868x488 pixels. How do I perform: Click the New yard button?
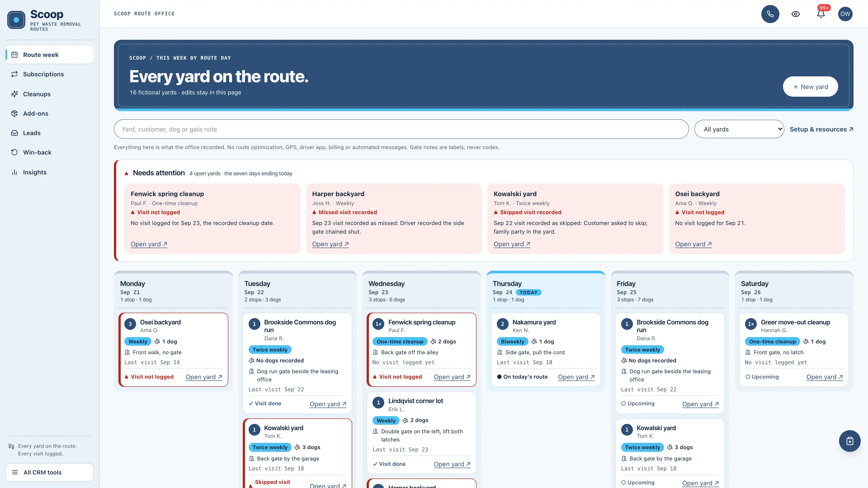tap(810, 87)
